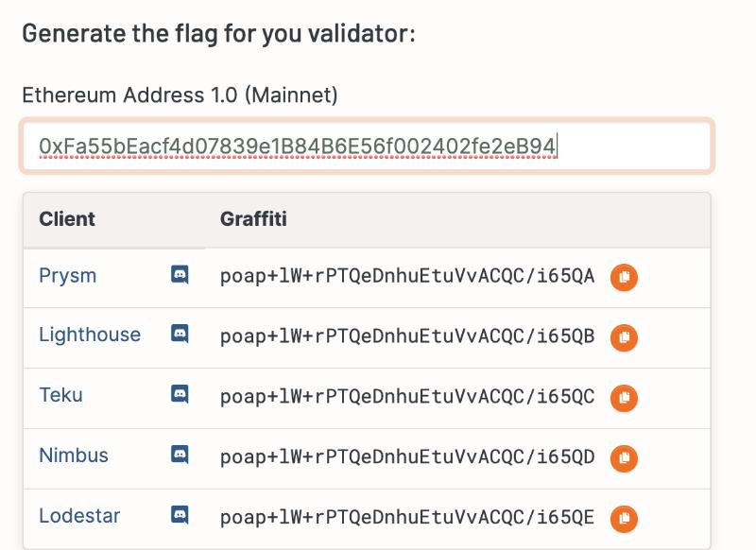Copy the Teku graffiti string
This screenshot has width=756, height=550.
(624, 398)
